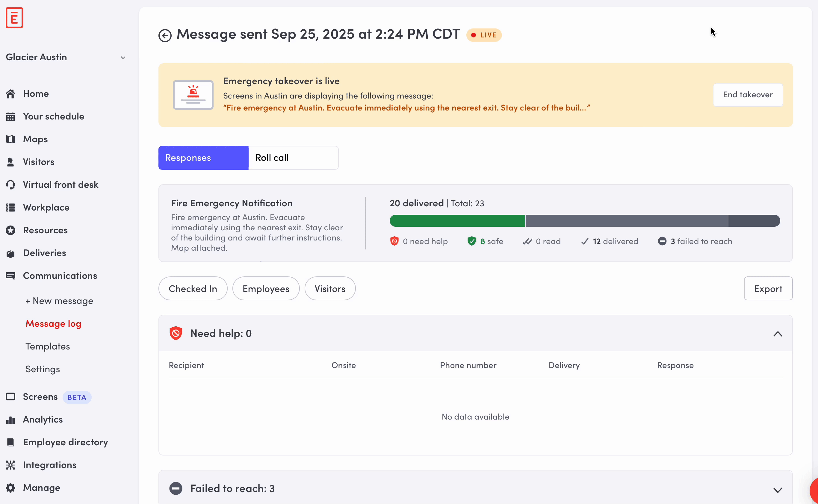Open Templates under Communications
Image resolution: width=818 pixels, height=504 pixels.
click(x=48, y=346)
